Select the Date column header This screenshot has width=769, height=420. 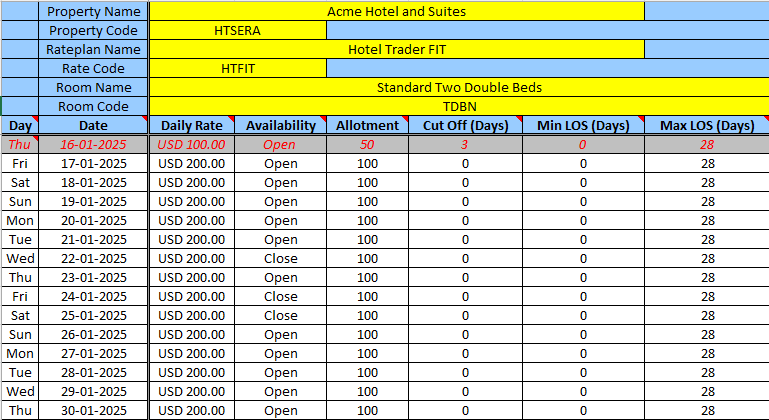pyautogui.click(x=93, y=125)
